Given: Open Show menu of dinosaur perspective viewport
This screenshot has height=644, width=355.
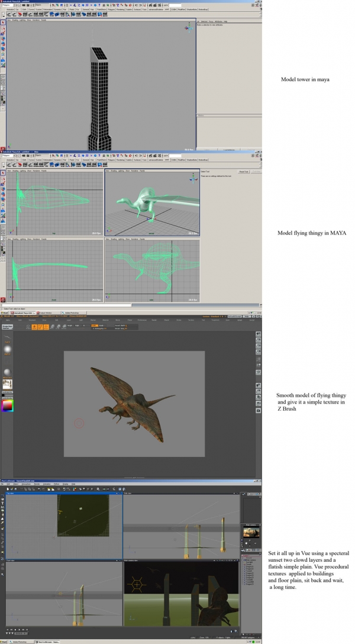Looking at the screenshot, I should point(128,170).
